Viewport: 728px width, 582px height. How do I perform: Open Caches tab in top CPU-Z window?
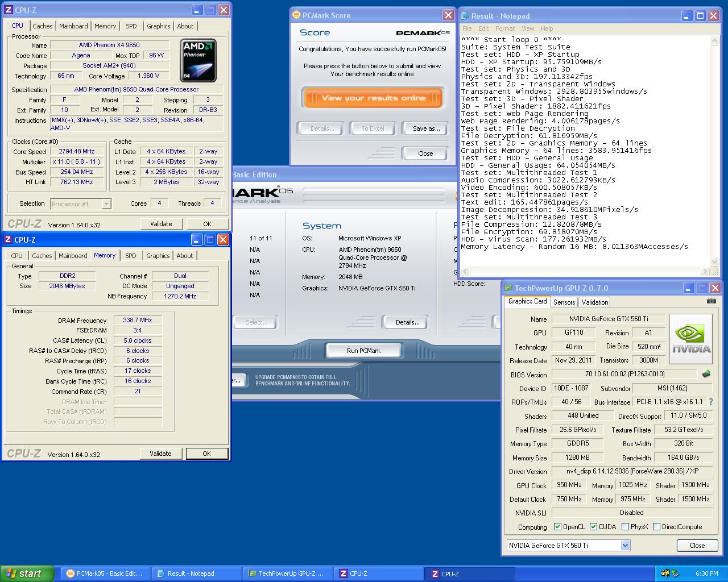[x=43, y=26]
